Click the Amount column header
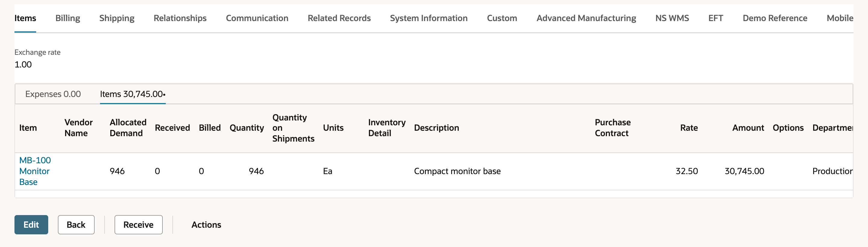The height and width of the screenshot is (247, 868). coord(748,128)
